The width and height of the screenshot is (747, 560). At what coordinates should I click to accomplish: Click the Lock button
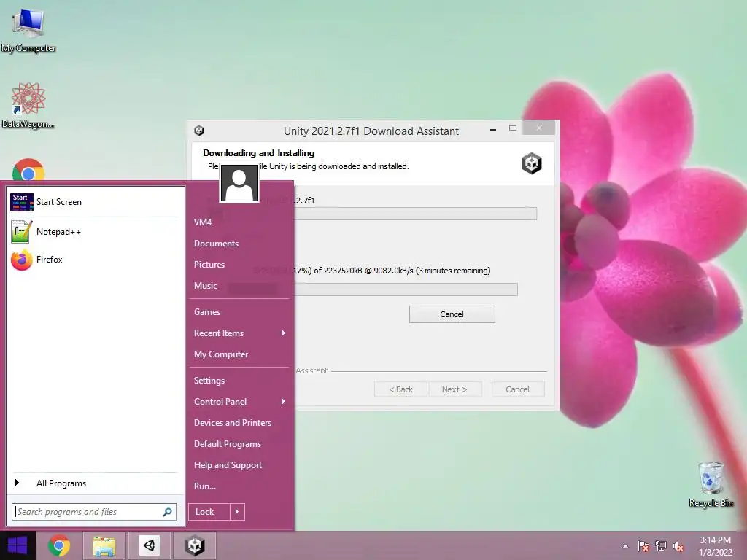209,512
